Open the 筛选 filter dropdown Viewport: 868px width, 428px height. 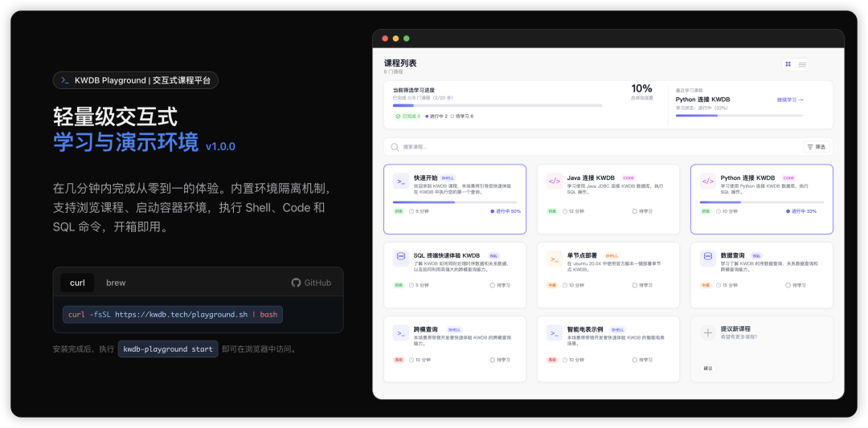(817, 147)
